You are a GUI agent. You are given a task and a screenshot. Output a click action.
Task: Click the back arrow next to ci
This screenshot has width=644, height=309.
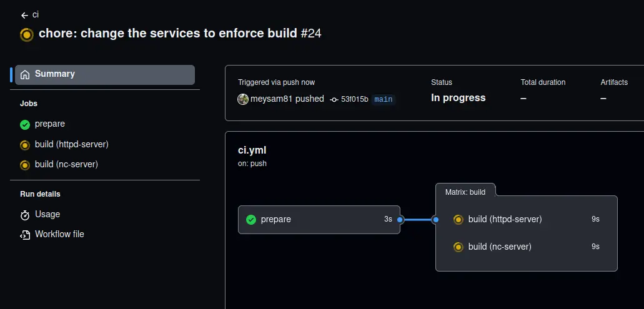click(x=24, y=15)
